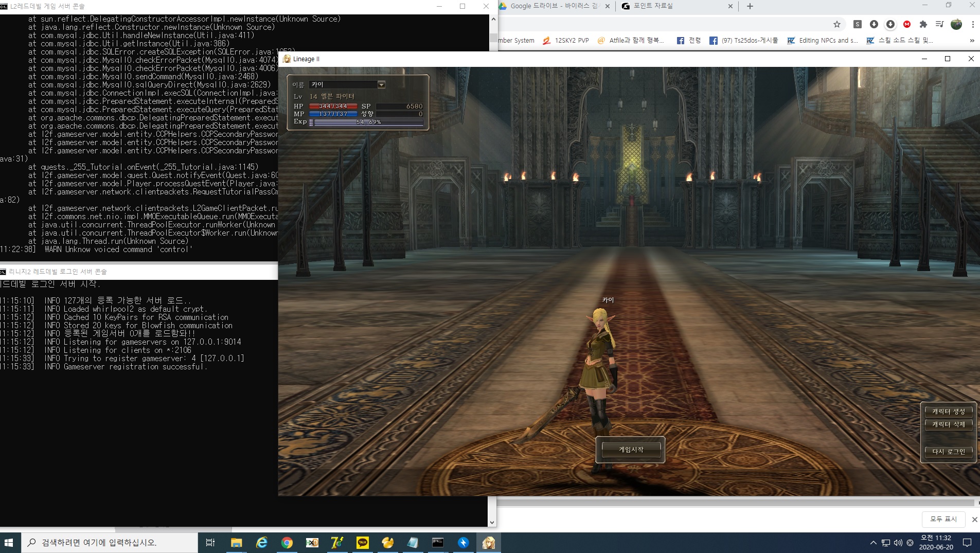Open Atfile과 함께 행복 bookmark
The width and height of the screenshot is (980, 553).
[x=631, y=40]
